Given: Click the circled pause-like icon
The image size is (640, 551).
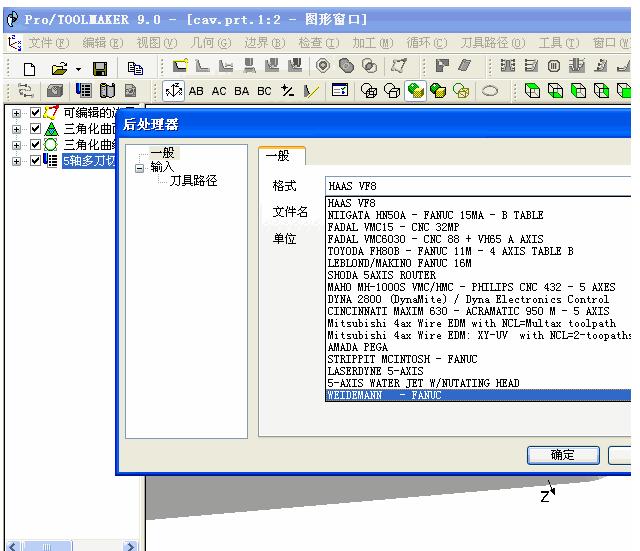Looking at the screenshot, I should [x=553, y=66].
